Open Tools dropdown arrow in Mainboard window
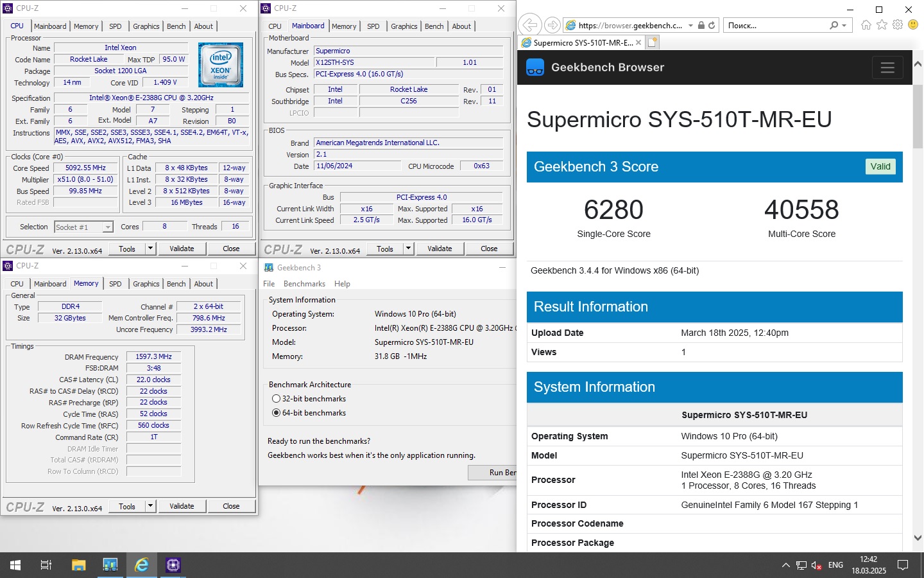The width and height of the screenshot is (924, 578). (x=408, y=249)
